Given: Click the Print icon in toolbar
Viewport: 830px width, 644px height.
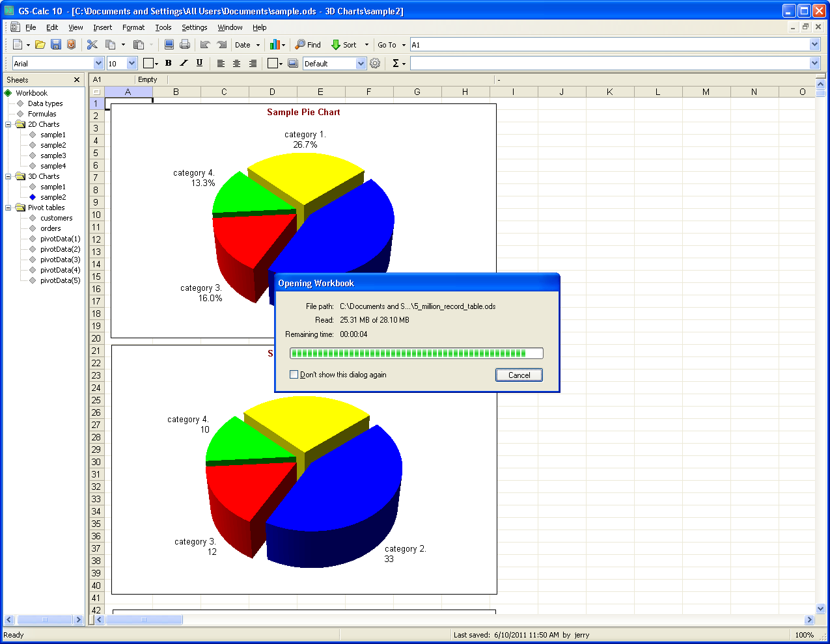Looking at the screenshot, I should coord(185,45).
